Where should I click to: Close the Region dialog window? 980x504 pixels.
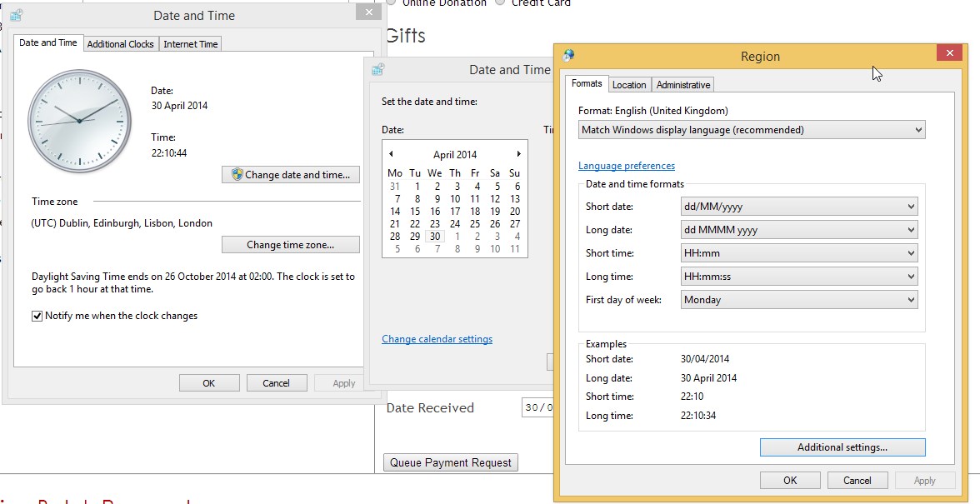coord(949,53)
